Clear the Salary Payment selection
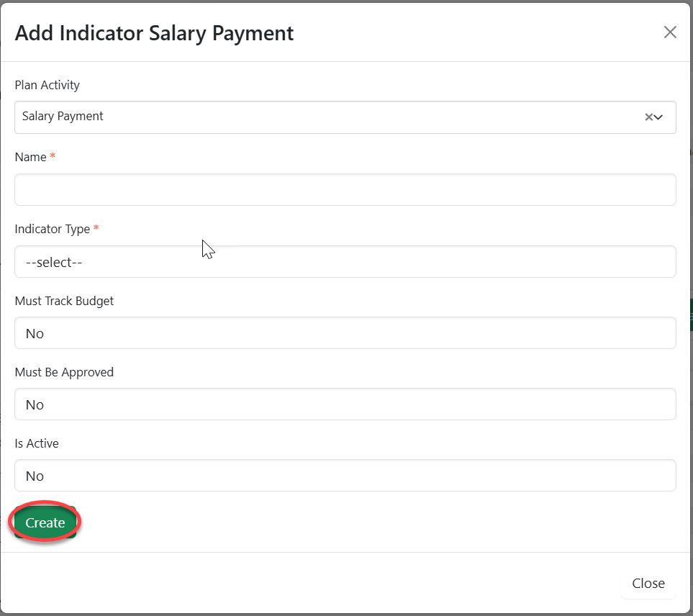 pos(648,117)
